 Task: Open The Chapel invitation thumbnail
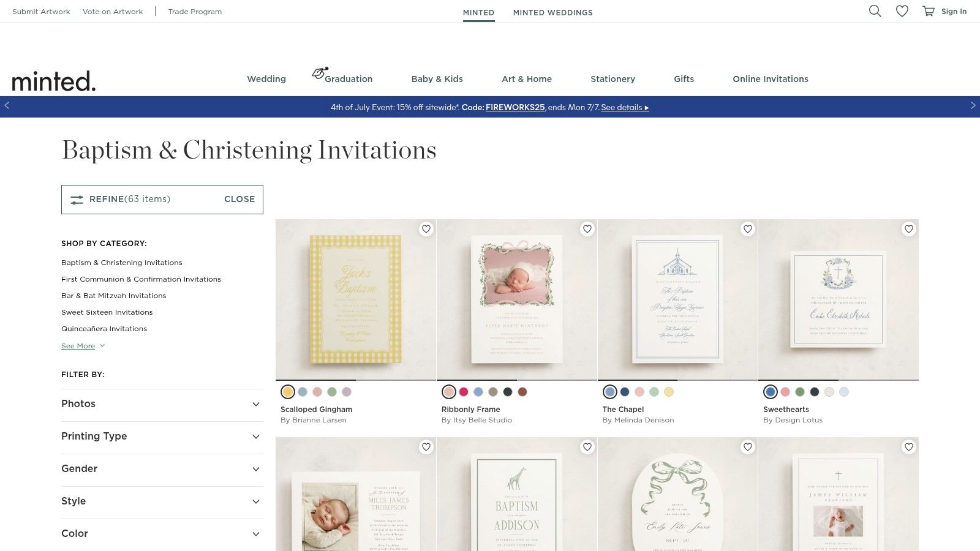677,300
